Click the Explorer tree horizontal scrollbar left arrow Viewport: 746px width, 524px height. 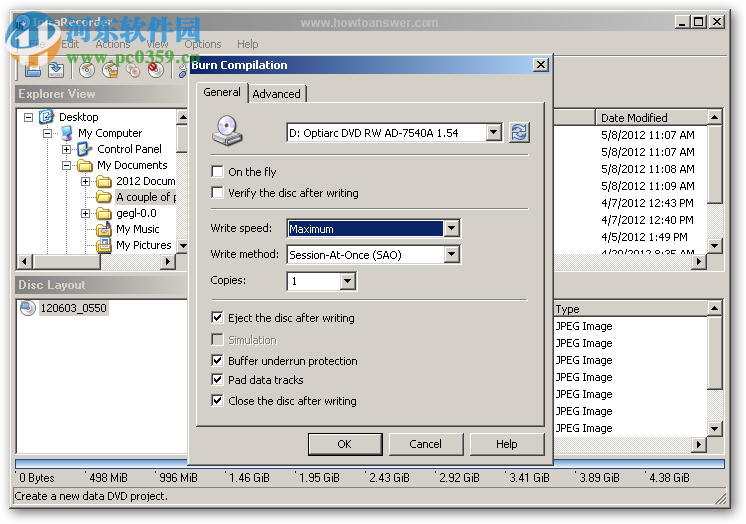(25, 261)
